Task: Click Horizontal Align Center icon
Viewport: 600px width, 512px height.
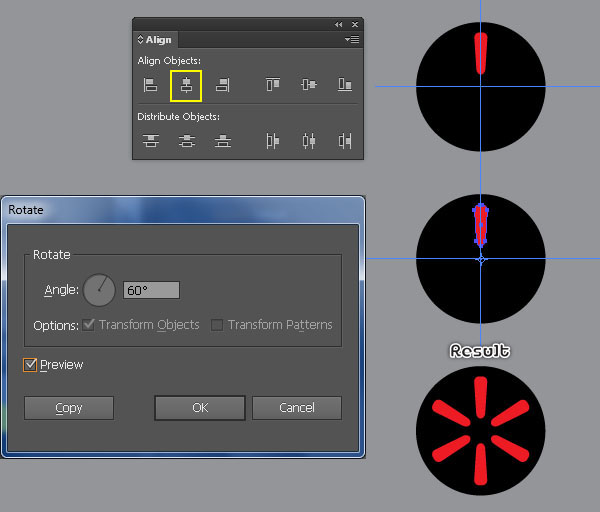Action: pos(186,85)
